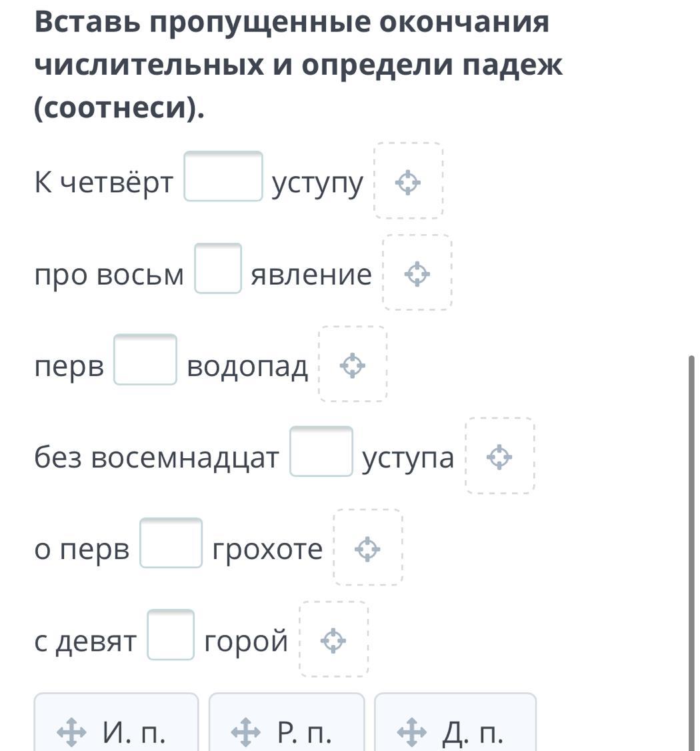The width and height of the screenshot is (700, 751).
Task: Click the task heading «Вставь пропущенные окончания»
Action: click(292, 22)
